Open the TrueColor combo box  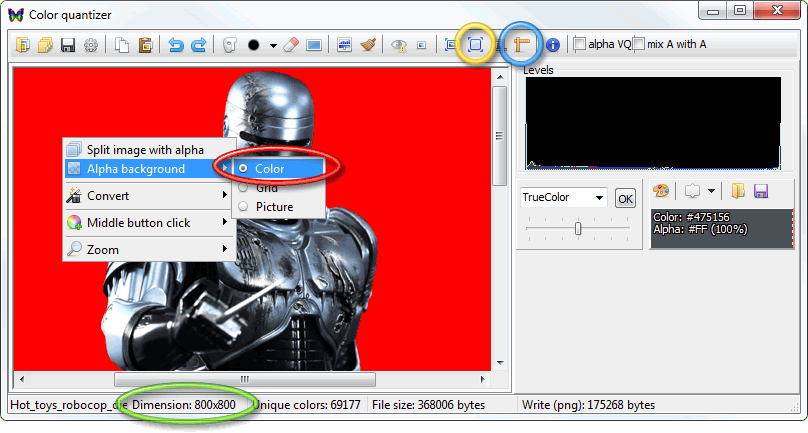564,197
